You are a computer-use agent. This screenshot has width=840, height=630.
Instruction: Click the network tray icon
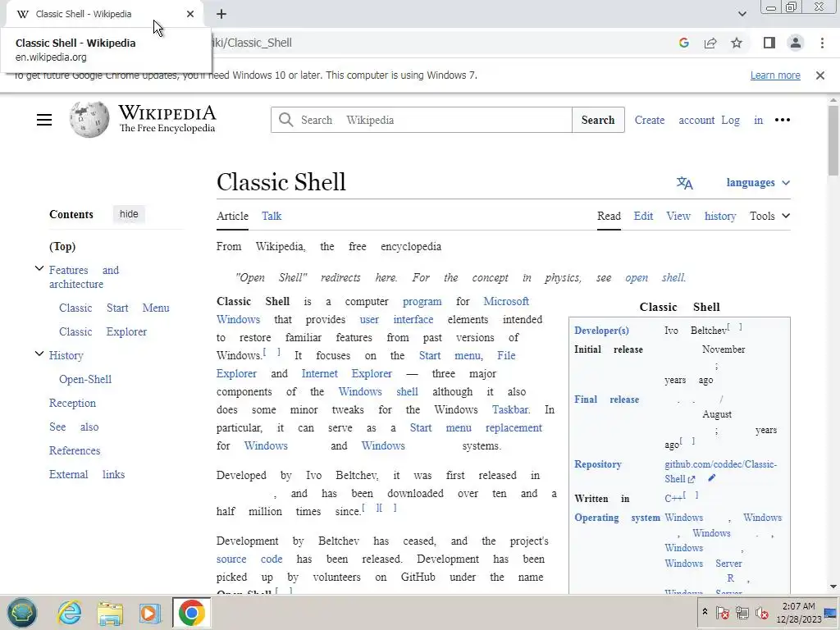click(742, 612)
